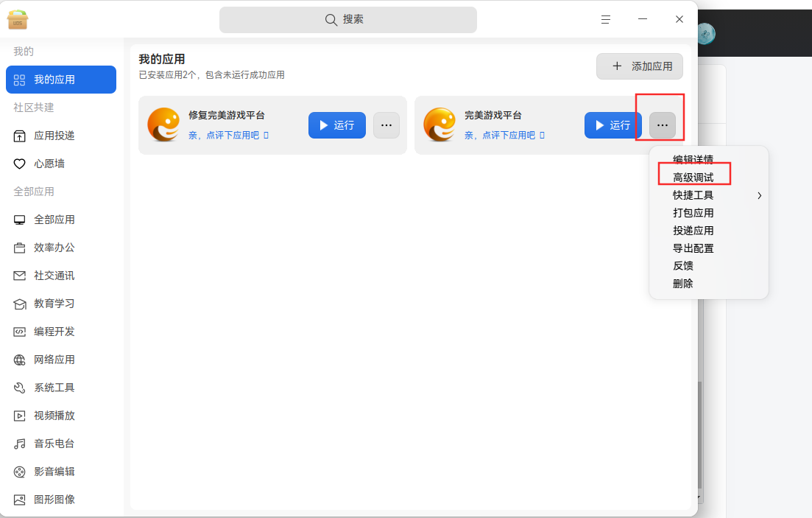Close the app store window

tap(679, 19)
